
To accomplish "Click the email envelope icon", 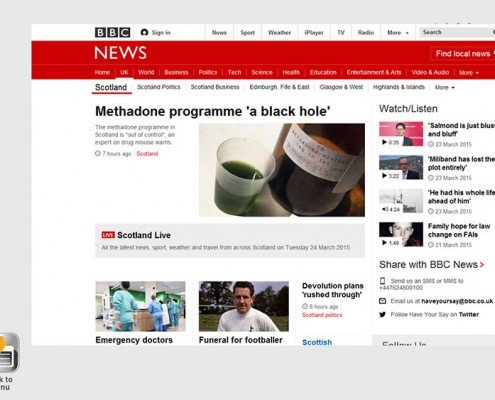I will 383,301.
